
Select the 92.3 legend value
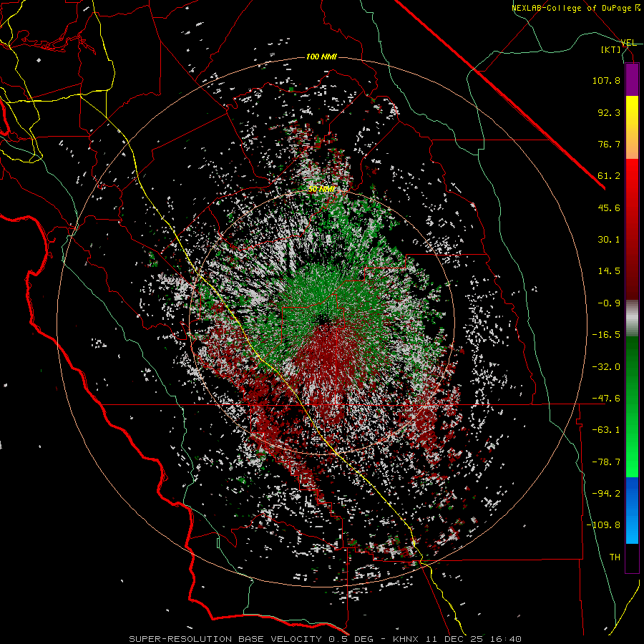[609, 112]
